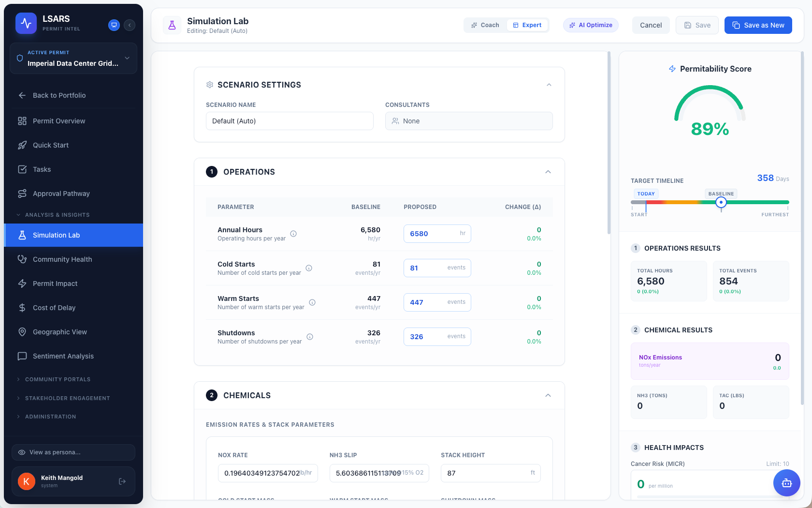The image size is (812, 508).
Task: Click the "358 Days" timeline value
Action: (x=773, y=178)
